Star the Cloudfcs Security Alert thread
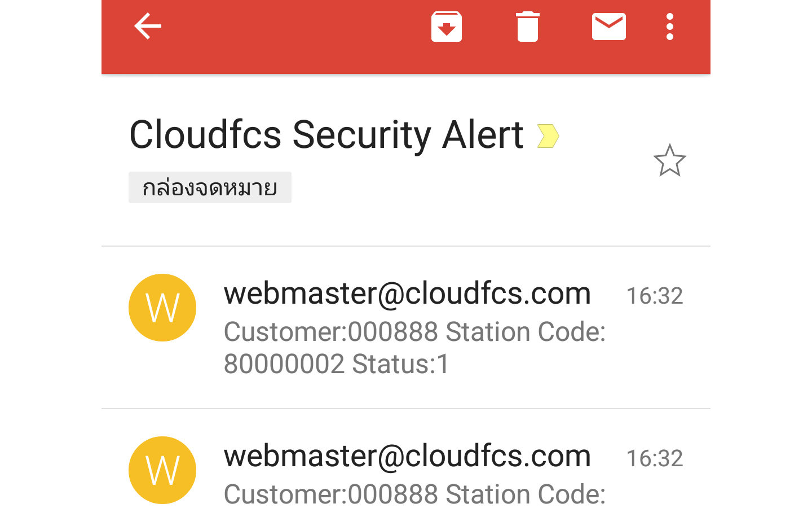This screenshot has width=812, height=508. 670,160
